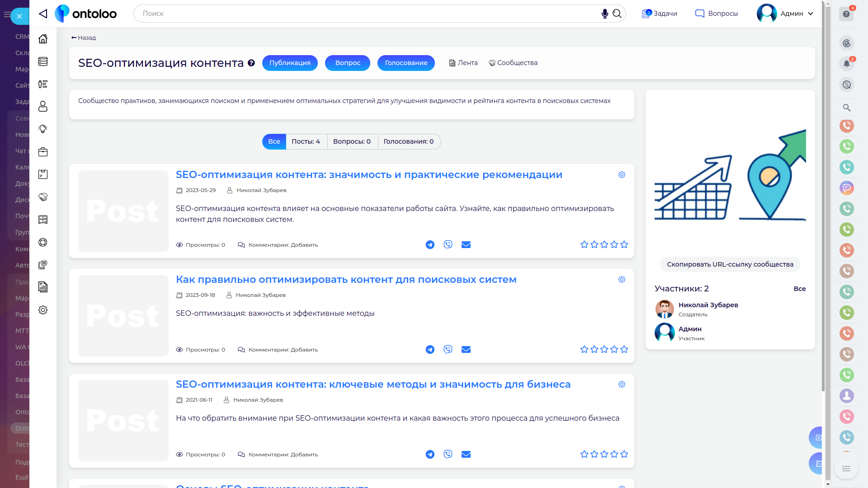
Task: Share the first post via Telegram
Action: (x=430, y=245)
